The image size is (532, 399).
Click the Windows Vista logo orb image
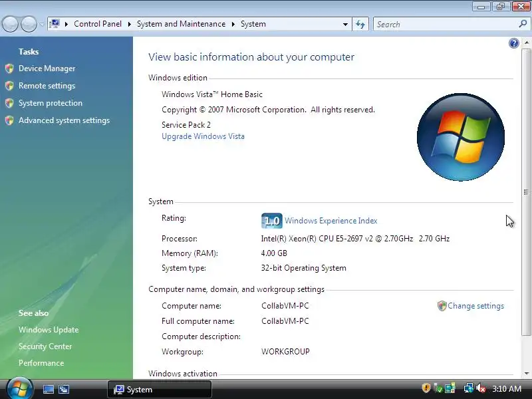point(461,137)
